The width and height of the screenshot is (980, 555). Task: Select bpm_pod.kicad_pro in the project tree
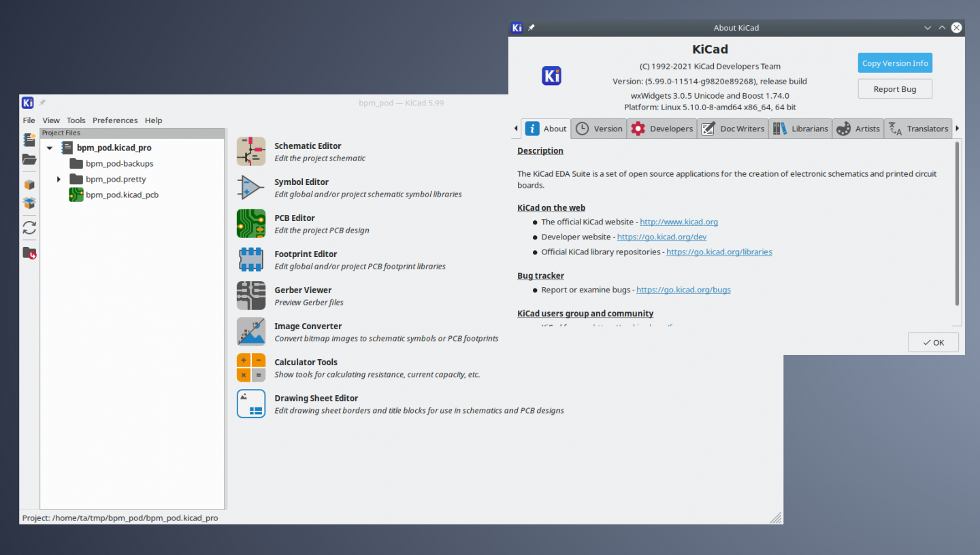click(x=114, y=148)
